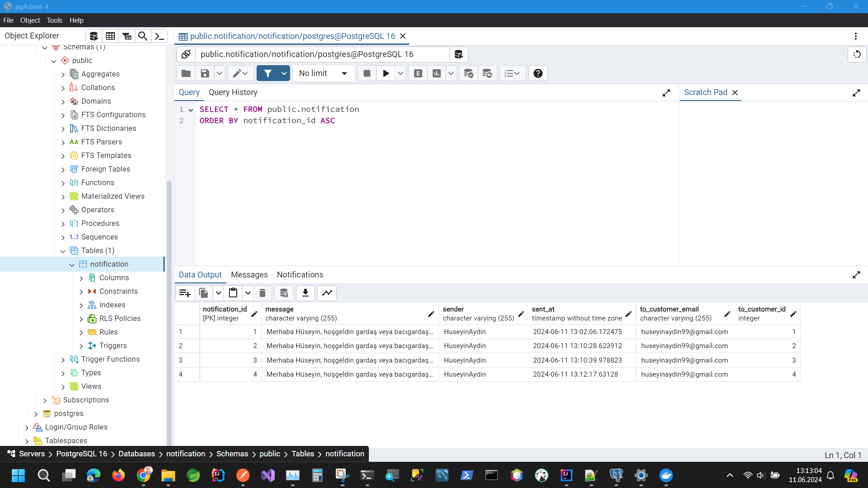Open the Macros list icon
Viewport: 868px width, 488px height.
(x=512, y=73)
